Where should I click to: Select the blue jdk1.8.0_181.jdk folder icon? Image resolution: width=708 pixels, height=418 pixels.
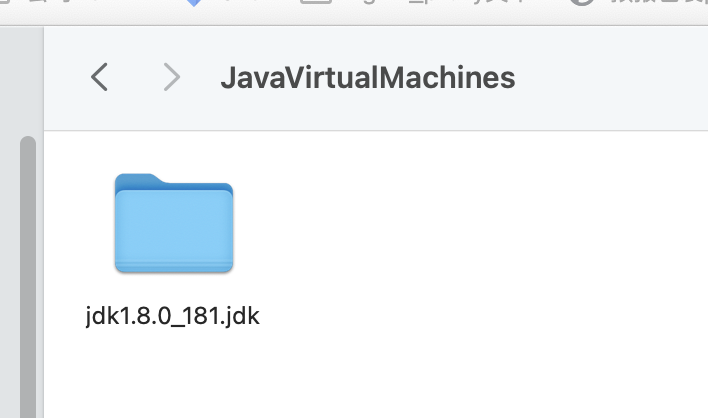[174, 223]
